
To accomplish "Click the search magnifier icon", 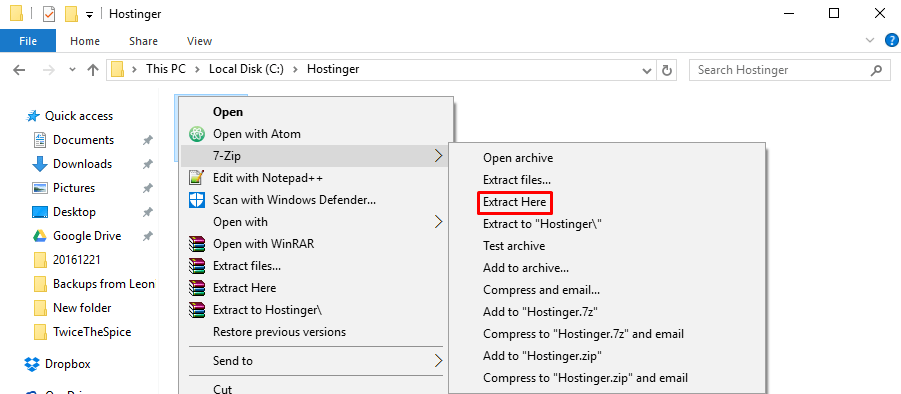I will tap(876, 70).
